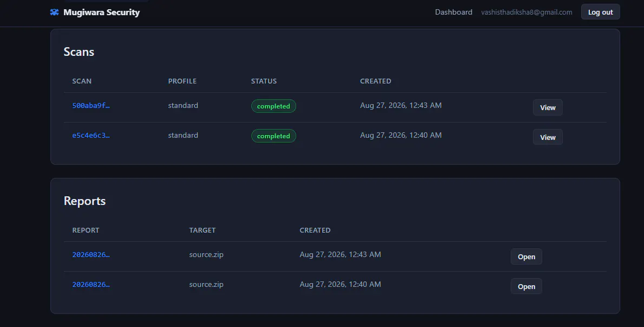Click standard profile of scan 500aba9f…
Image resolution: width=644 pixels, height=327 pixels.
pos(183,105)
